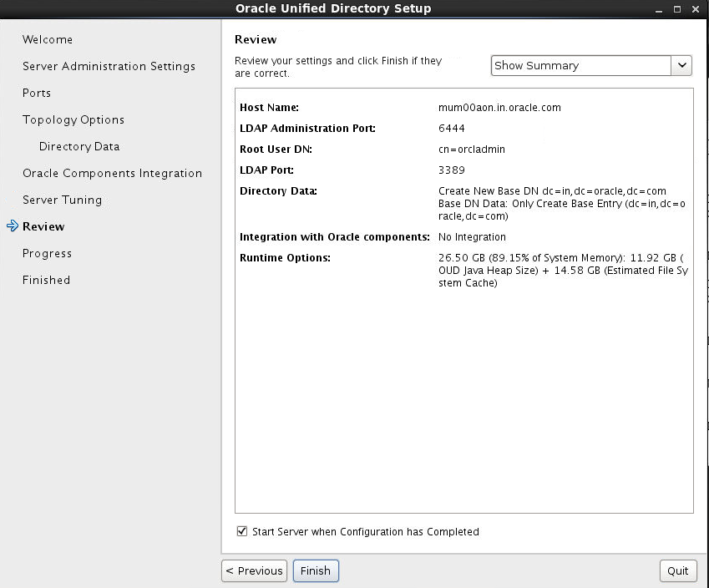
Task: Click the window title Oracle Unified Directory Setup
Action: pyautogui.click(x=333, y=8)
